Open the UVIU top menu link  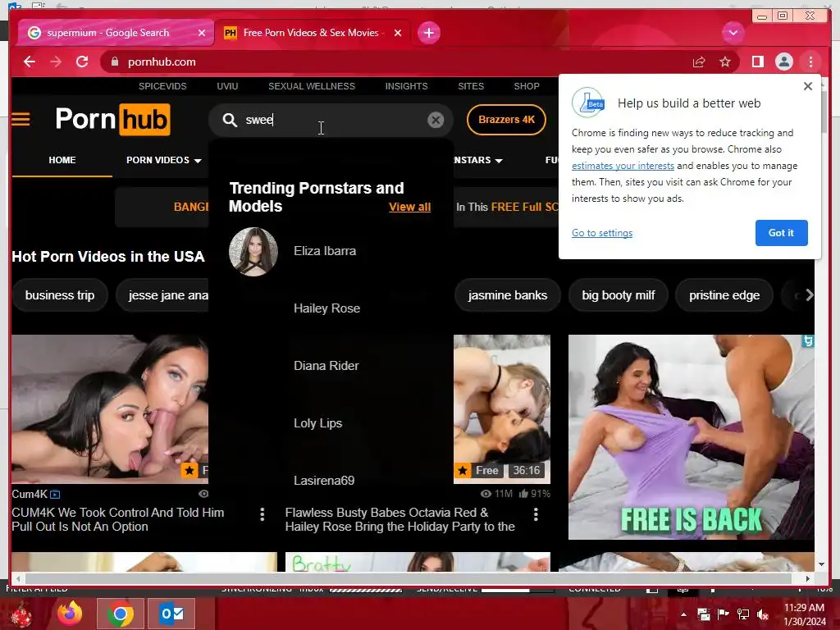[x=227, y=86]
